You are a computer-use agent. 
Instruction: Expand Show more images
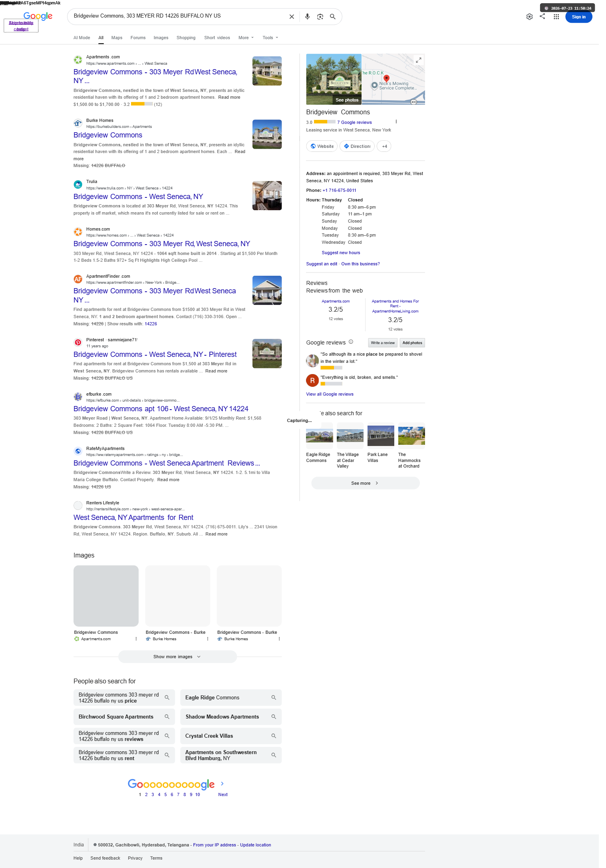[177, 657]
